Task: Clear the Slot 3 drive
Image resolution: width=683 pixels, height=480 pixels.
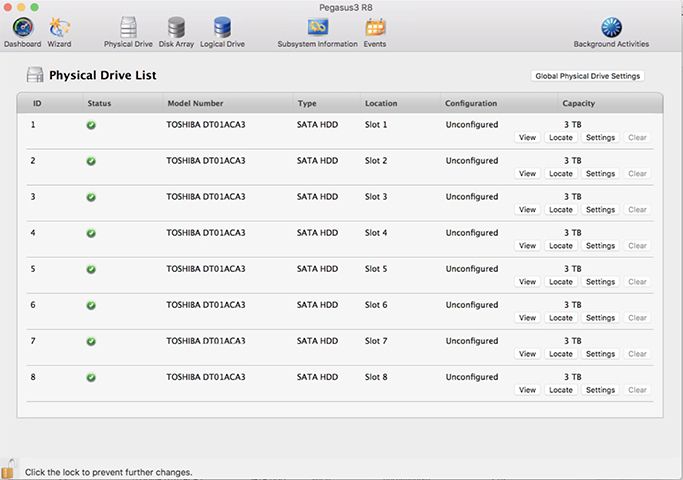Action: pyautogui.click(x=637, y=210)
